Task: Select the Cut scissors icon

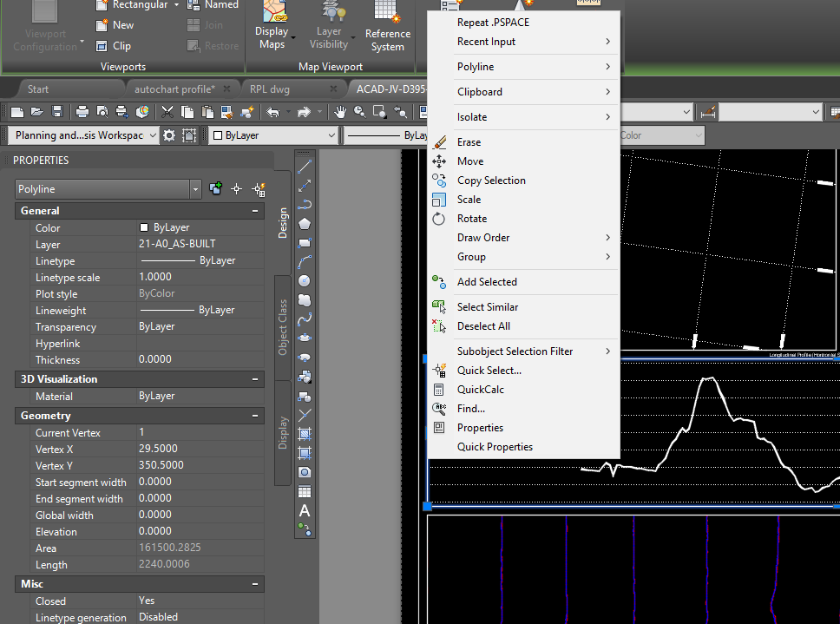Action: point(167,112)
